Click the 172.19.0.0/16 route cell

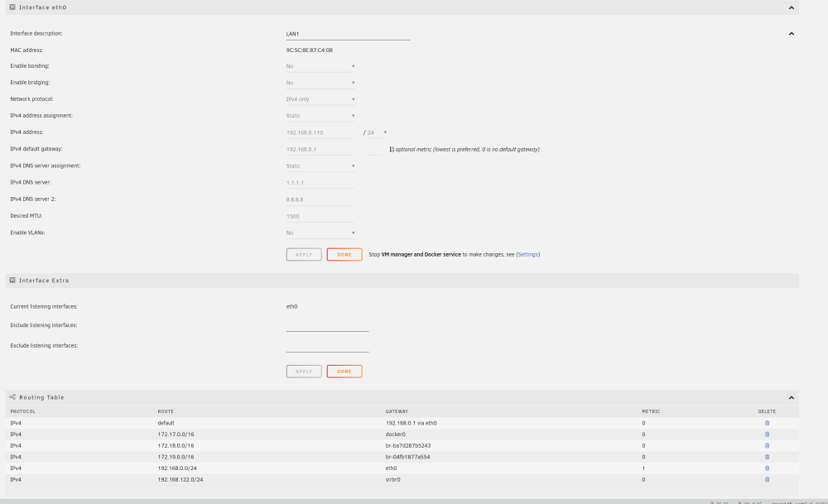176,457
